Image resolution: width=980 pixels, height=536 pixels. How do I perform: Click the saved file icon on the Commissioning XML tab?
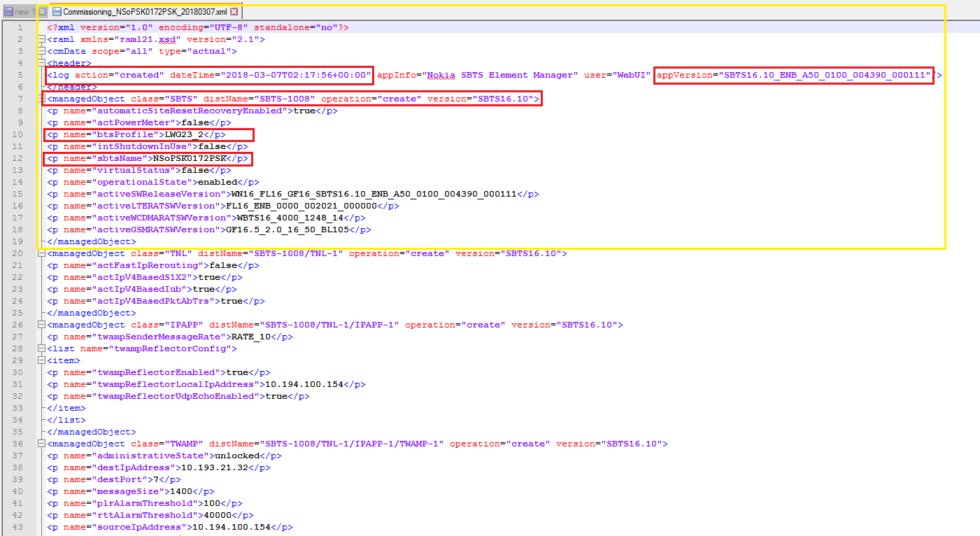tap(58, 11)
